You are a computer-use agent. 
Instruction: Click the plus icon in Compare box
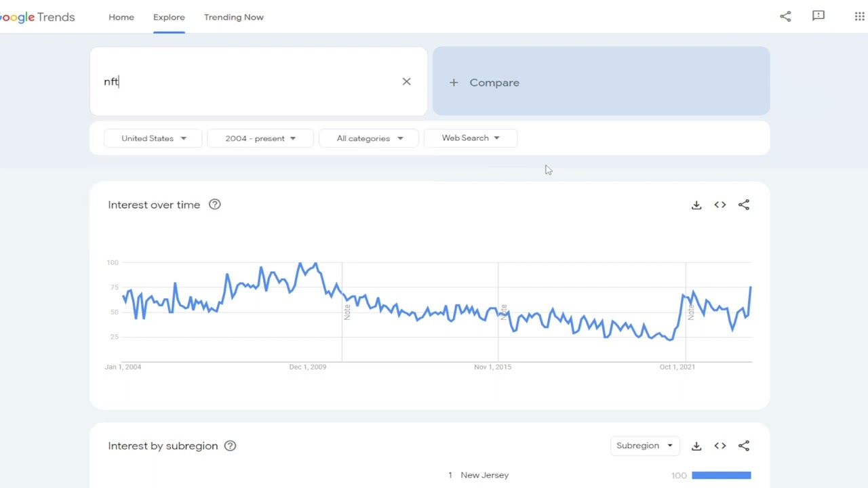pos(454,82)
